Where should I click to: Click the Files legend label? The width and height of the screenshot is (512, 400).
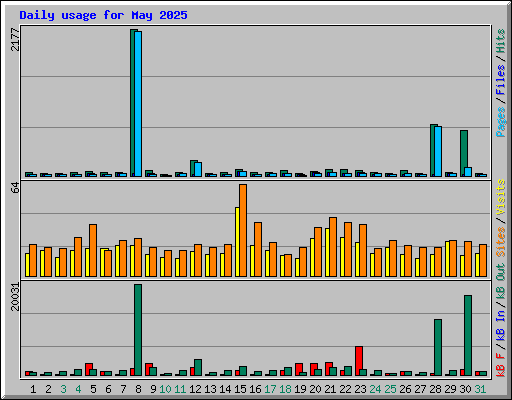coord(501,80)
